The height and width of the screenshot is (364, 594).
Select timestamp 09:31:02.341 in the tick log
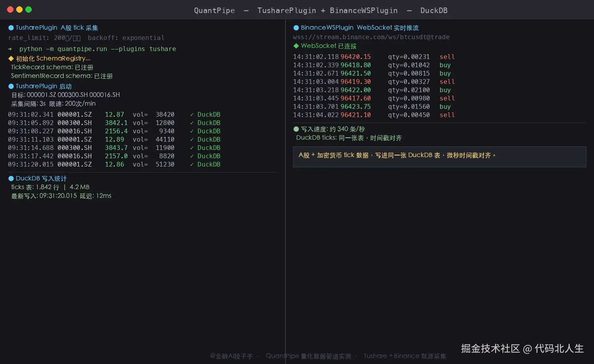(x=30, y=115)
